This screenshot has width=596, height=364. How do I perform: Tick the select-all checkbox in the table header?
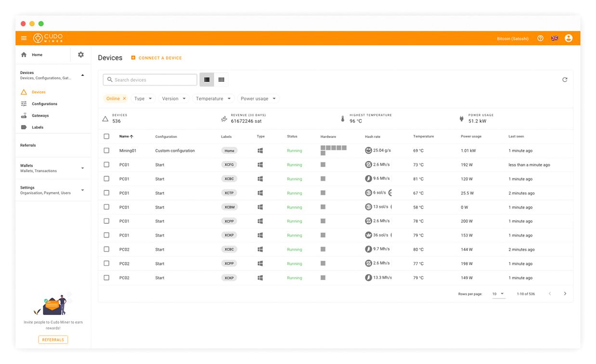pos(106,136)
